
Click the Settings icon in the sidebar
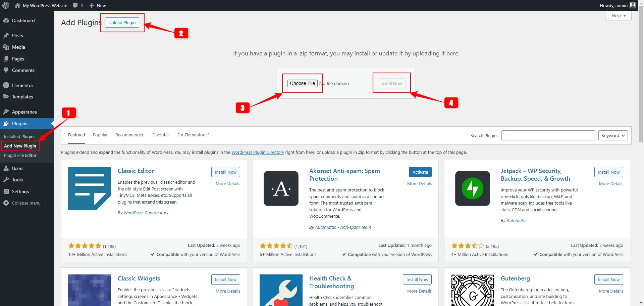(x=6, y=191)
